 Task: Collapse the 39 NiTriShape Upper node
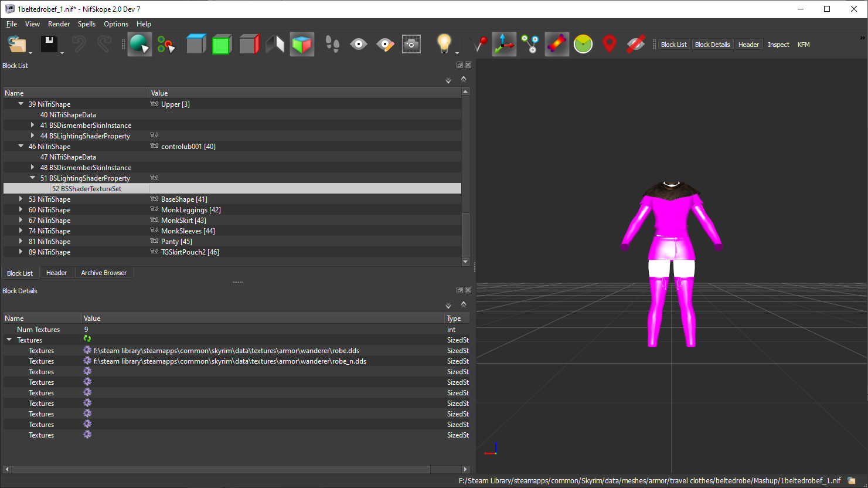(21, 104)
